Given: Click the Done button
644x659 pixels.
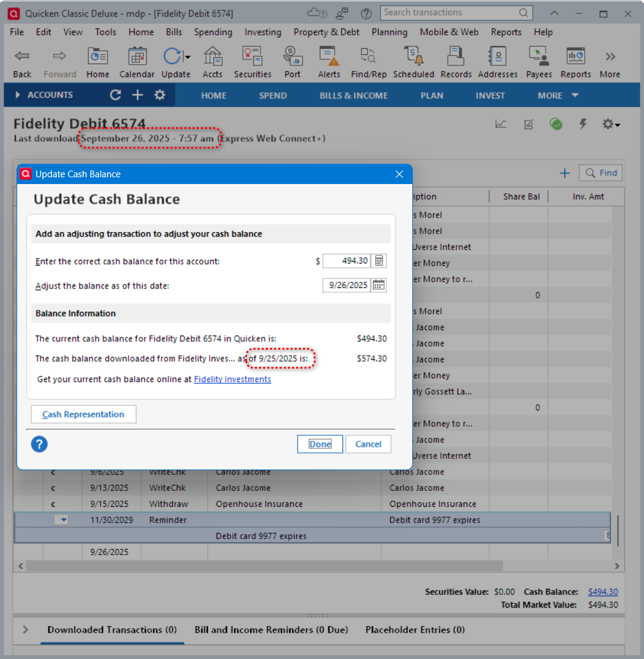Looking at the screenshot, I should pos(320,444).
